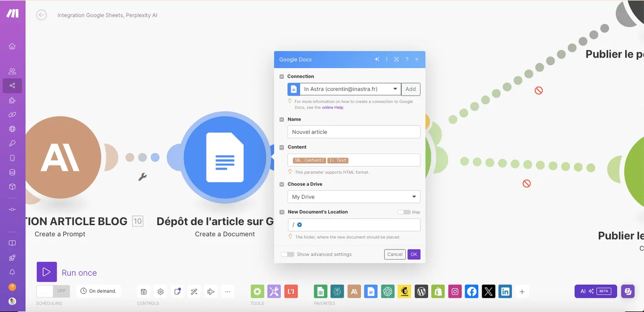Screen dimensions: 644x312
Task: Add the OpenAI favorite module
Action: coord(388,291)
